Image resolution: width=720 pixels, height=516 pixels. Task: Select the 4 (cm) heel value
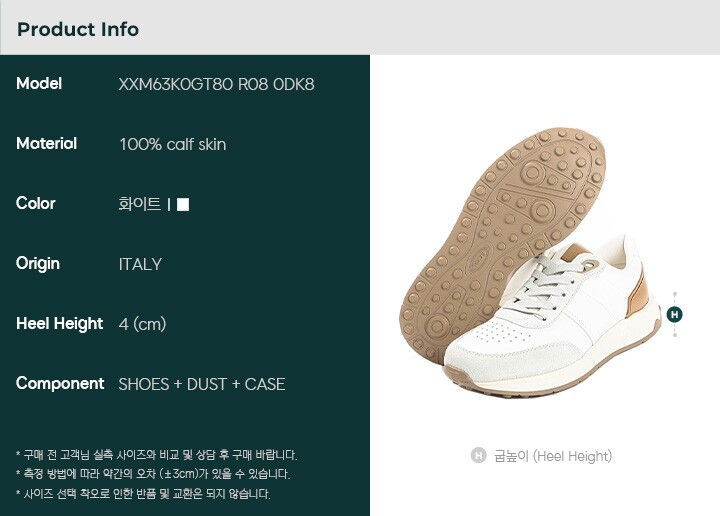(x=142, y=324)
